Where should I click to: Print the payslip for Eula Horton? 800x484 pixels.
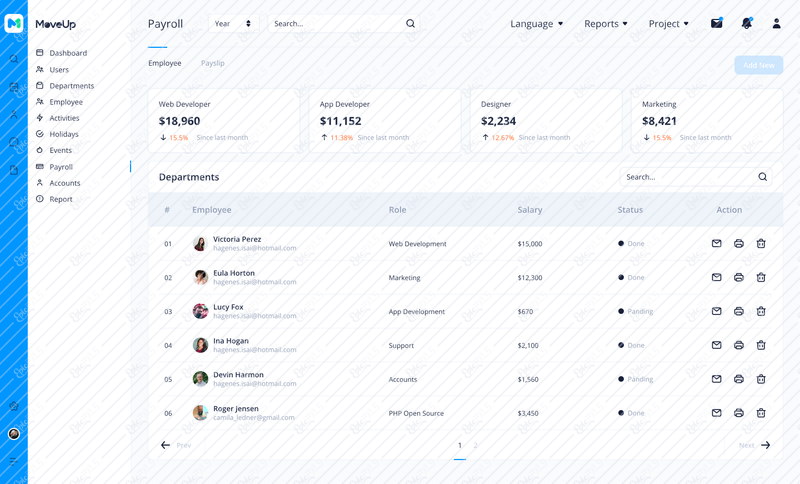point(739,277)
